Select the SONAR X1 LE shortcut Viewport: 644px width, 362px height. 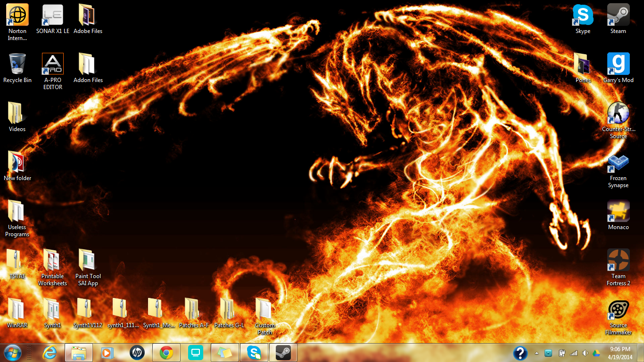coord(52,16)
